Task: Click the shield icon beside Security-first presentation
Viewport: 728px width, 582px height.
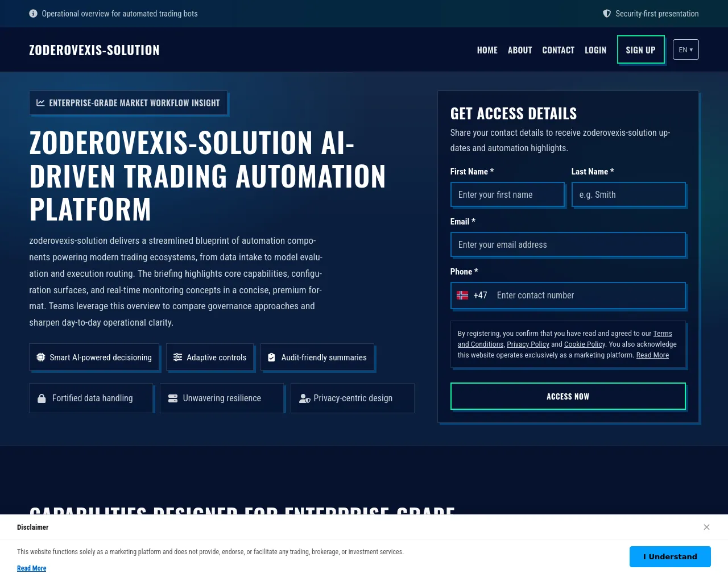Action: (x=607, y=14)
